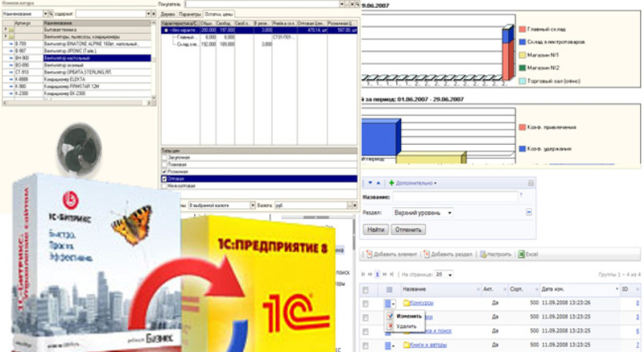Open the В выбранной валюте dropdown
The image size is (644, 352).
click(252, 205)
